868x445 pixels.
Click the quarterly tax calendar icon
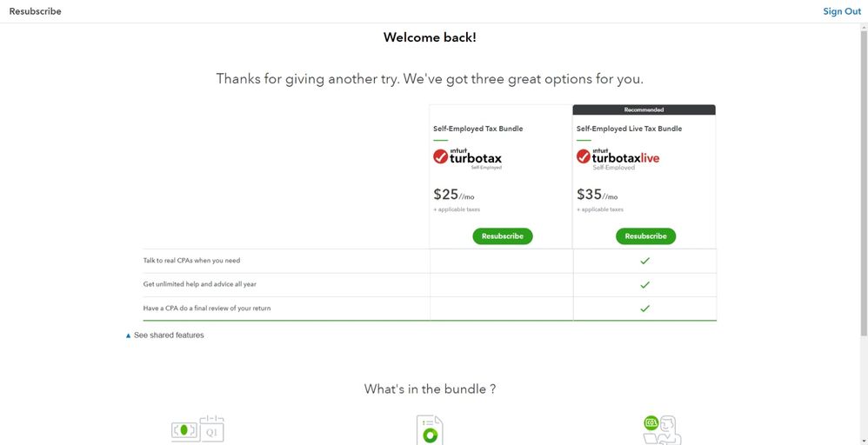pos(197,429)
